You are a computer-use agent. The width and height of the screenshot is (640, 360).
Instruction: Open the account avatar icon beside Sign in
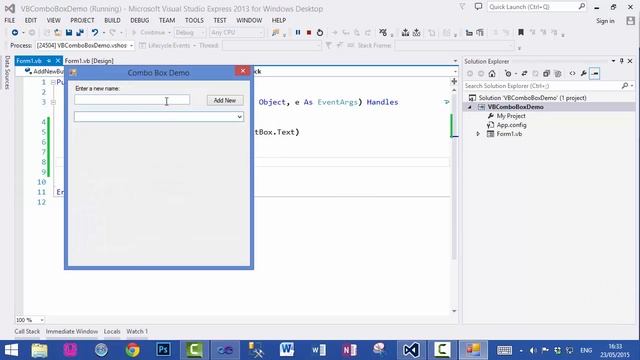pos(631,21)
